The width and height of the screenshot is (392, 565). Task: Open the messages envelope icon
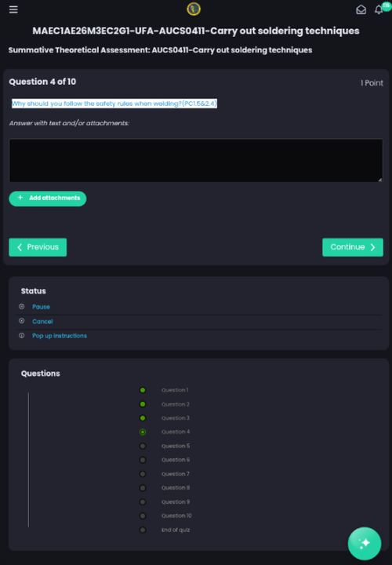[361, 9]
